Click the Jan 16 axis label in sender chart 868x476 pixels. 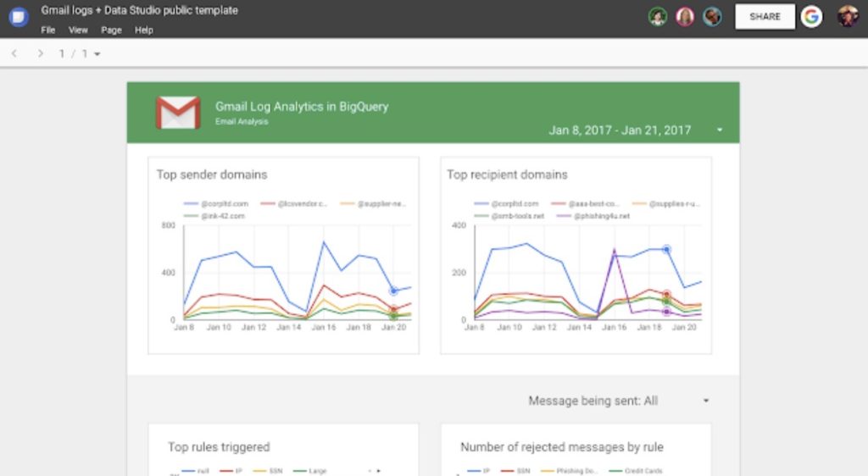[x=323, y=327]
